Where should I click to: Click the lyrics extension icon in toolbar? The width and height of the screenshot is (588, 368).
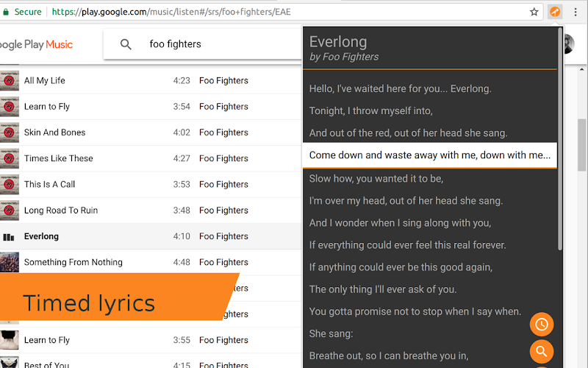(555, 12)
